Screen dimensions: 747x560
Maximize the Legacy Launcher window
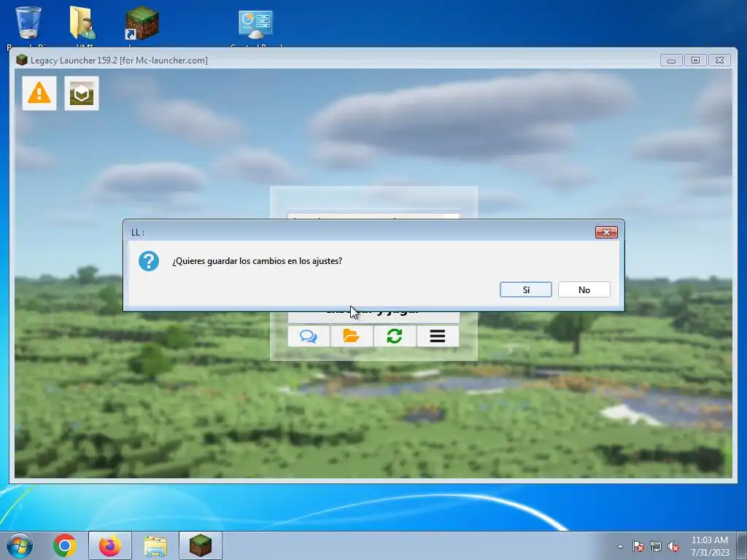coord(695,61)
